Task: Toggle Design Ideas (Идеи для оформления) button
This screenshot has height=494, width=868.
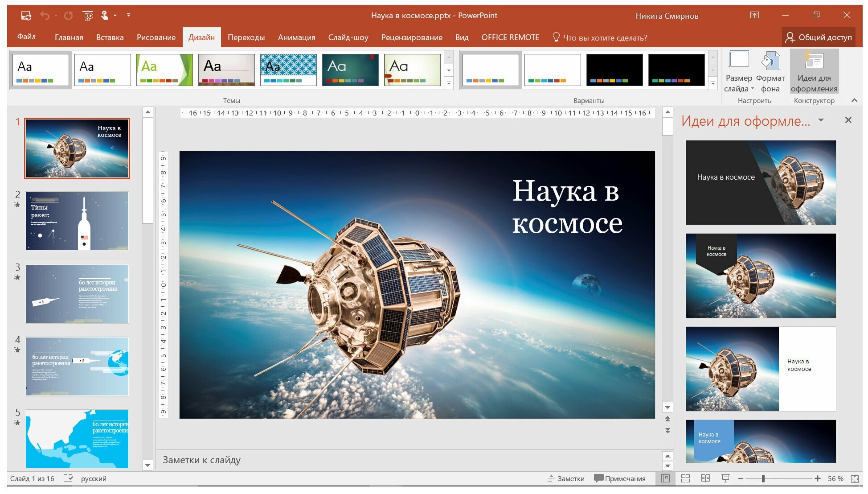Action: [814, 71]
